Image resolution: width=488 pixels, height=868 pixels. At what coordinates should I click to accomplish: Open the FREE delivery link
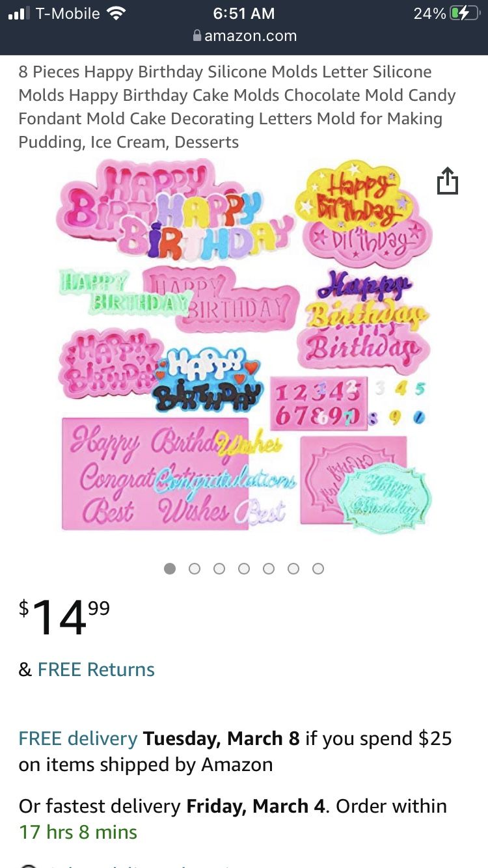tap(78, 739)
